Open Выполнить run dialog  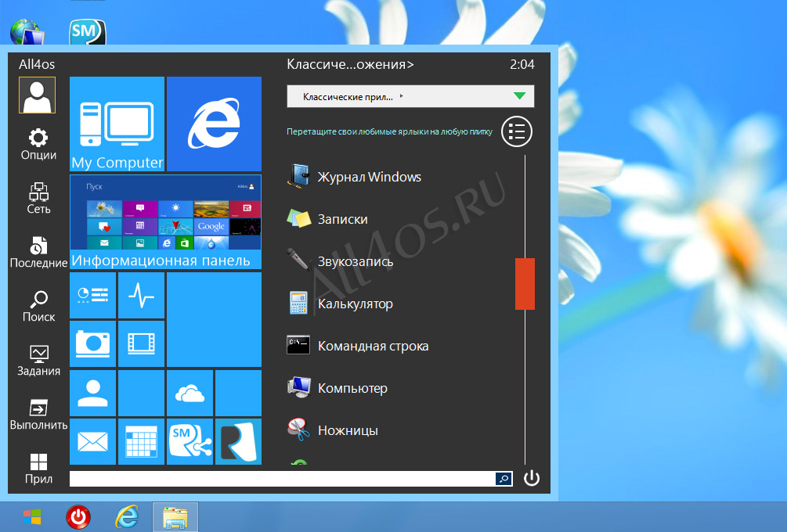tap(38, 415)
